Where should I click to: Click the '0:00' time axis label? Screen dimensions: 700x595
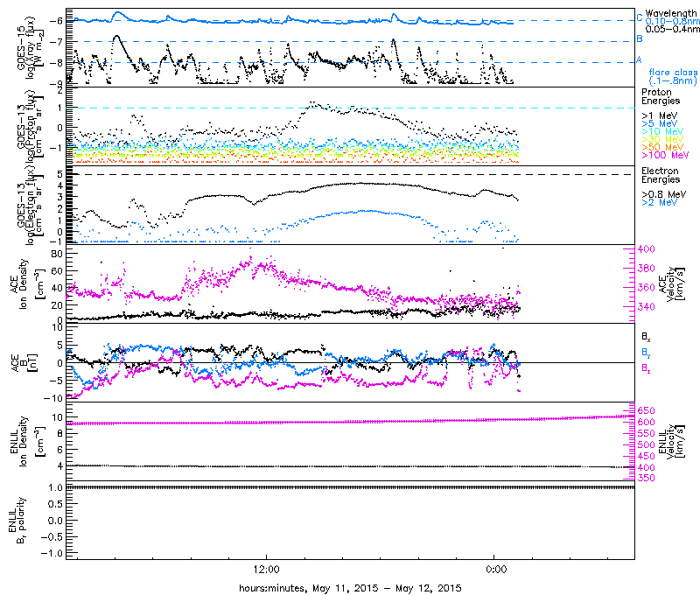pyautogui.click(x=496, y=570)
